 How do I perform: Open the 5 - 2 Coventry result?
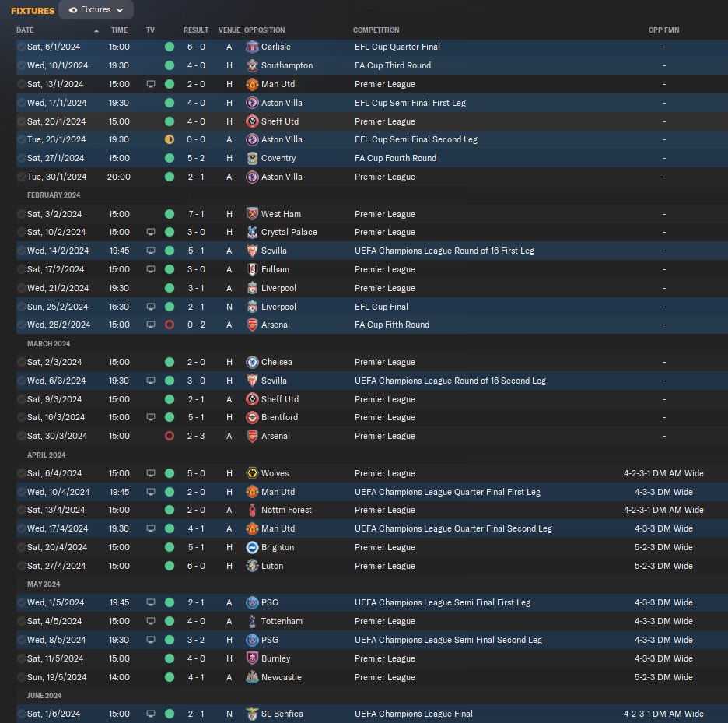[x=196, y=158]
